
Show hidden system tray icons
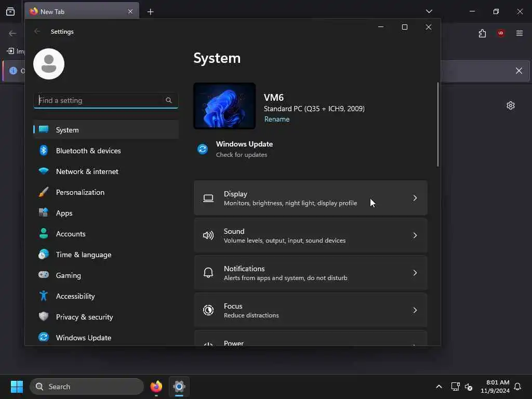coord(438,387)
